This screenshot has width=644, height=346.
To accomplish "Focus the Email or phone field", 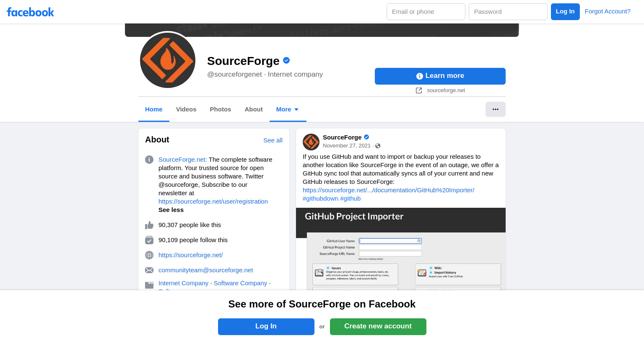I will (426, 12).
